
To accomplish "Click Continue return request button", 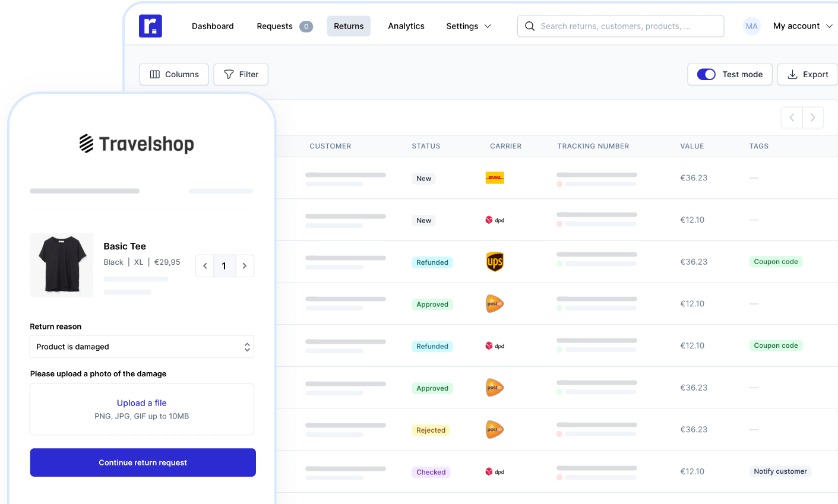I will tap(143, 462).
